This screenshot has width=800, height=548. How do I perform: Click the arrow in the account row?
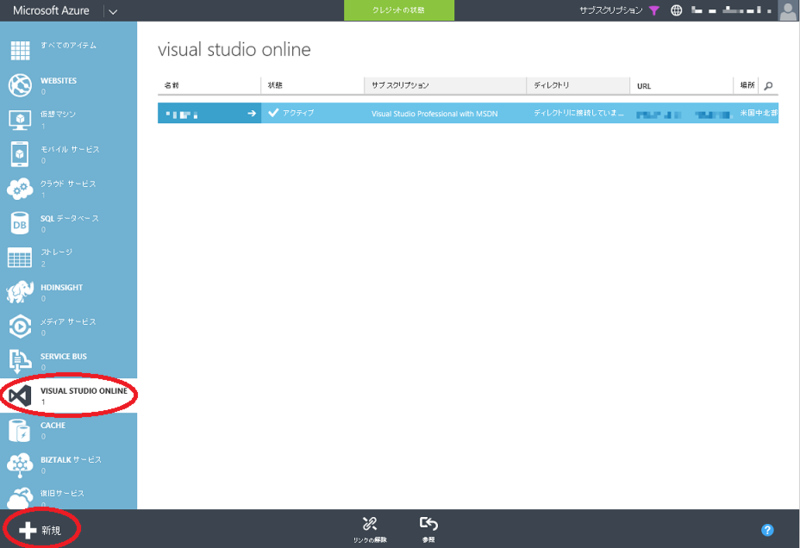[252, 113]
